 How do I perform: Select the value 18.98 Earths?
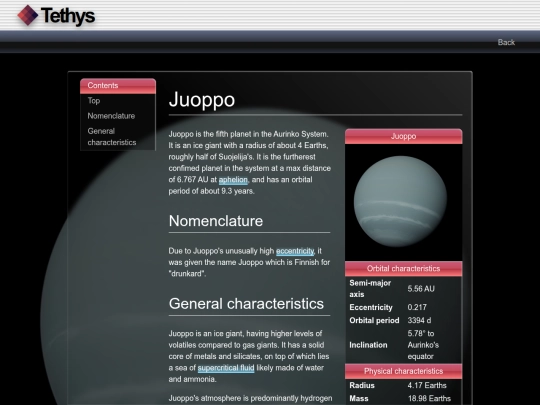coord(429,398)
